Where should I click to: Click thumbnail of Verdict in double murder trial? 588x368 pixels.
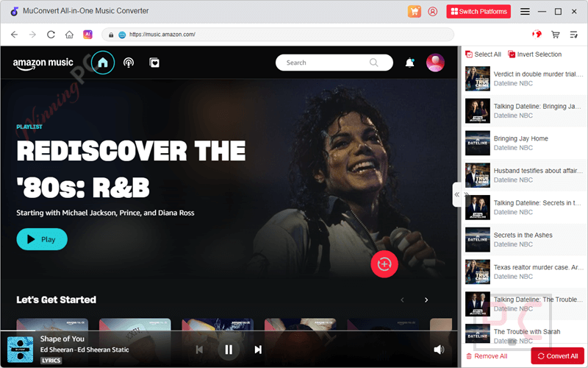tap(478, 79)
